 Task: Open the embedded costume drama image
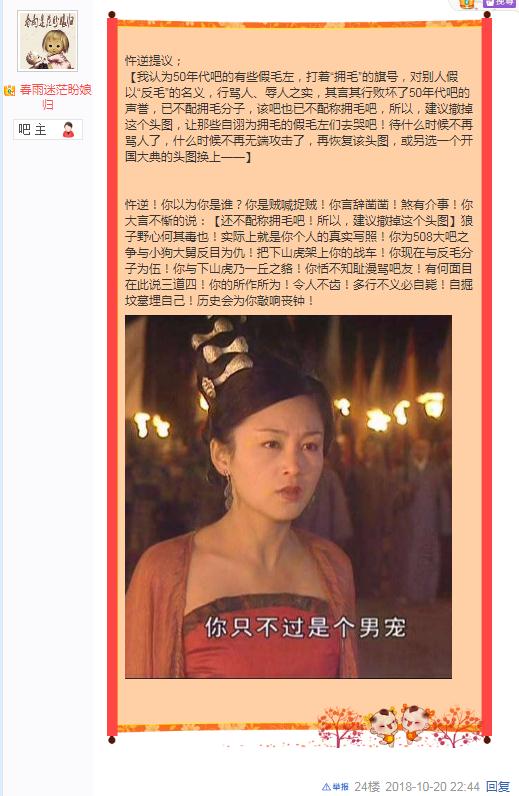click(288, 496)
